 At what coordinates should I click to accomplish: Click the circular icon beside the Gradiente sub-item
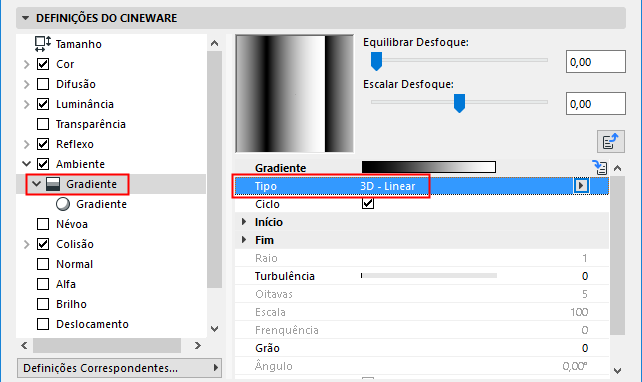click(63, 204)
